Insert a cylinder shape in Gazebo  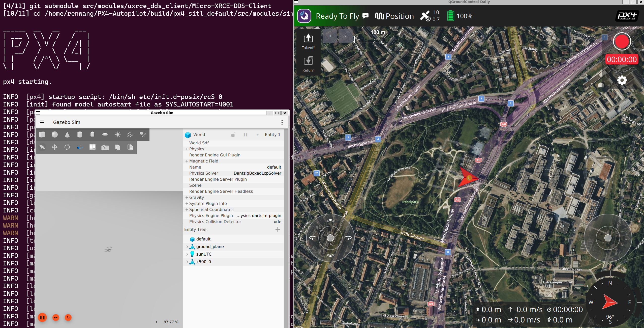[80, 134]
